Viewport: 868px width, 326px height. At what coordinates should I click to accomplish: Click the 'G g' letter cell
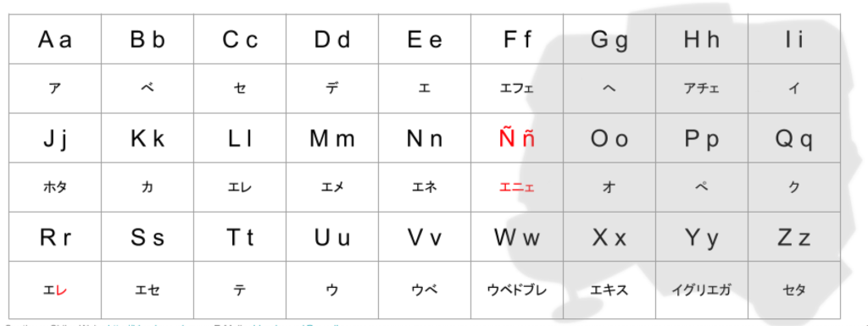pos(609,39)
